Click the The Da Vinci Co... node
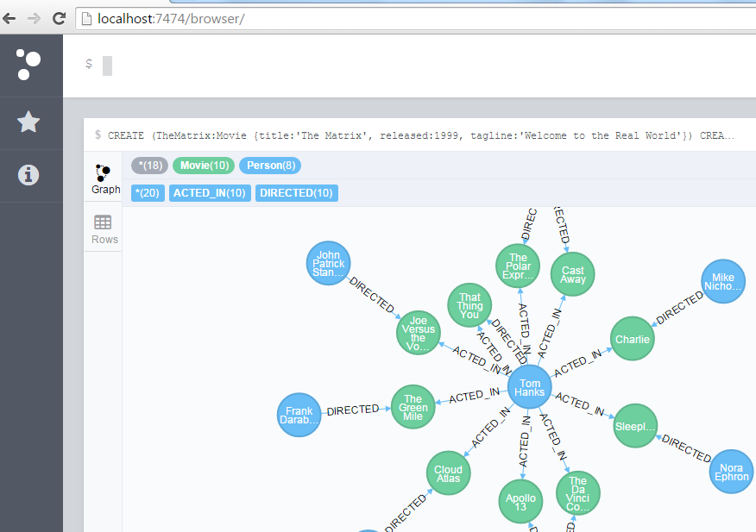The height and width of the screenshot is (532, 756). 577,493
